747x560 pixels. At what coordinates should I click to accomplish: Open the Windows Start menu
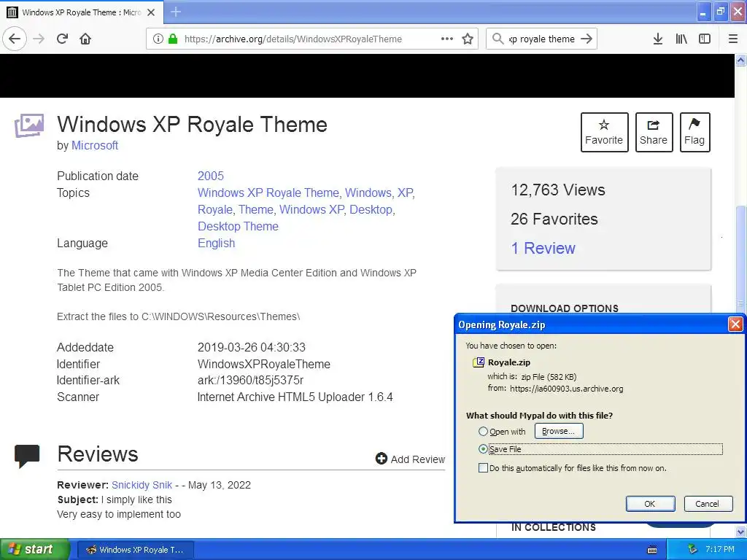tap(34, 550)
